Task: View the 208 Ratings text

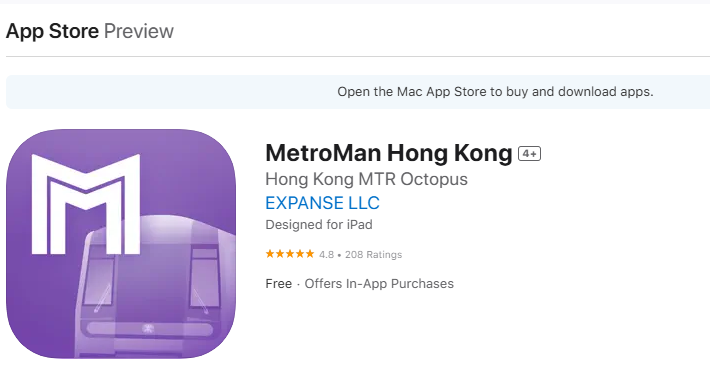Action: 374,254
